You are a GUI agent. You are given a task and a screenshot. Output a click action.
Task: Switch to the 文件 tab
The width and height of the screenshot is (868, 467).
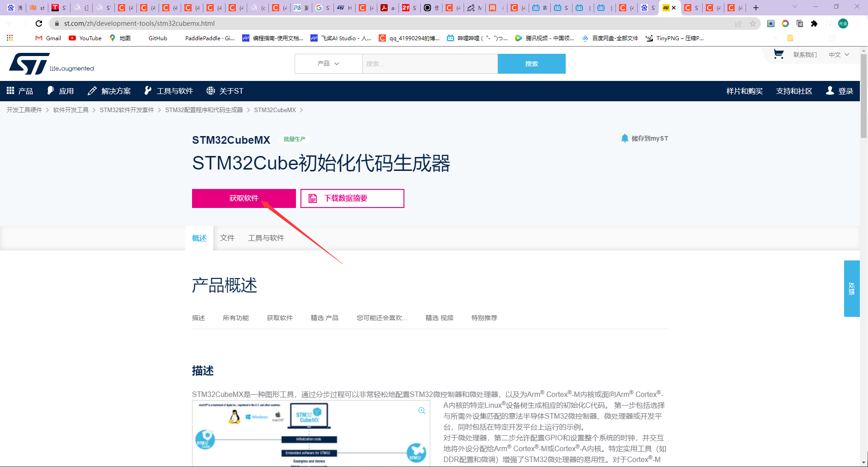point(227,237)
